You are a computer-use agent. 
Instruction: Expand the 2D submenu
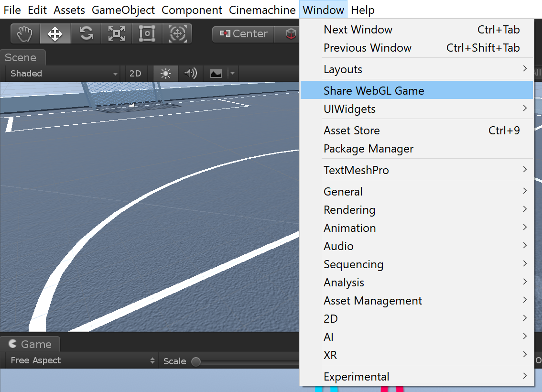(x=417, y=319)
